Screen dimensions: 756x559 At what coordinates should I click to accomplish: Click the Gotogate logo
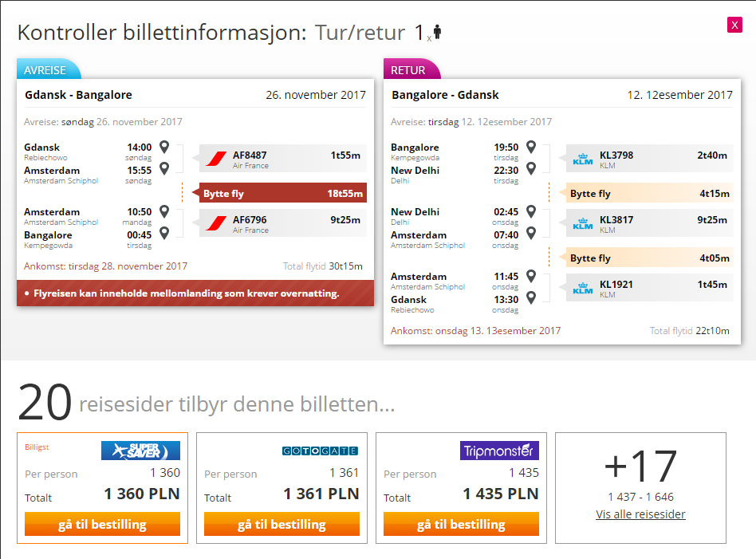pos(320,451)
